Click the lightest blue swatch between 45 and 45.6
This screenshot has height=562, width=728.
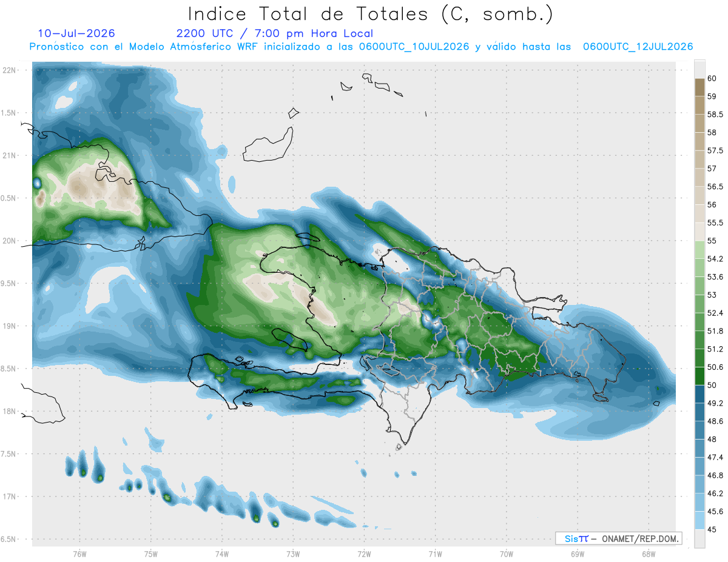tap(699, 520)
